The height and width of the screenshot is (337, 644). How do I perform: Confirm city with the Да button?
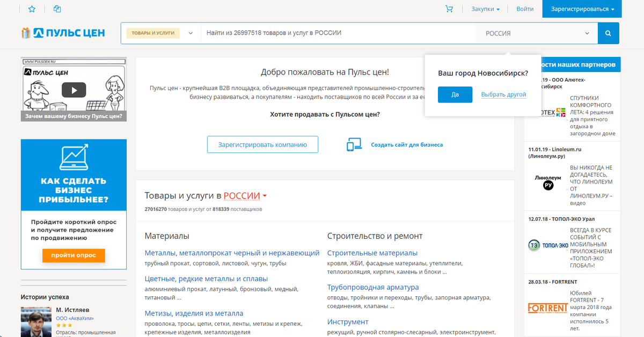pos(455,94)
